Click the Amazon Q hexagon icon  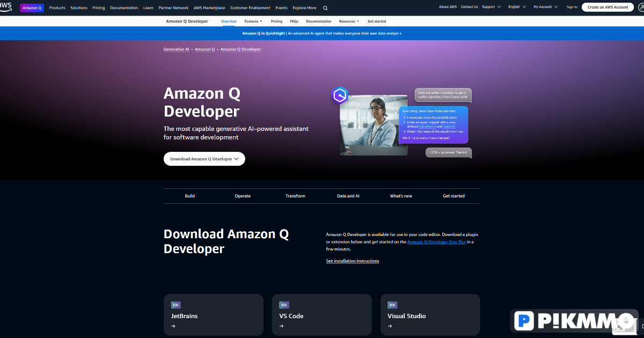(340, 95)
